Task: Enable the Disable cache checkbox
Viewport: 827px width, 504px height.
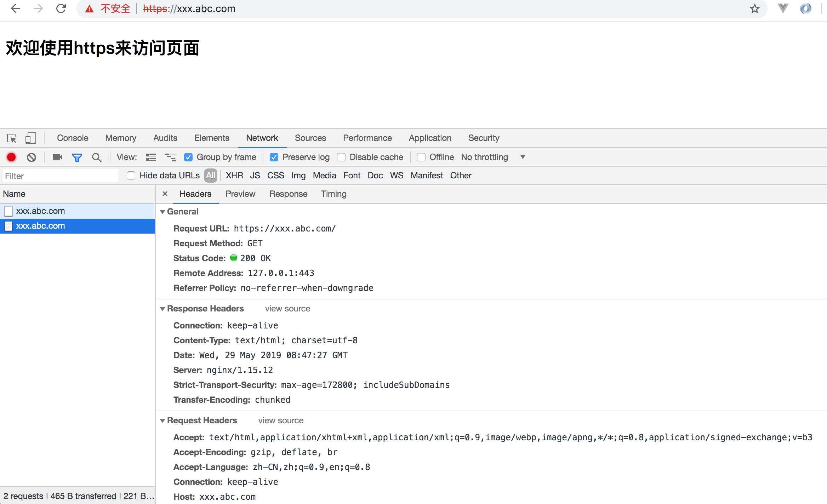Action: (341, 156)
